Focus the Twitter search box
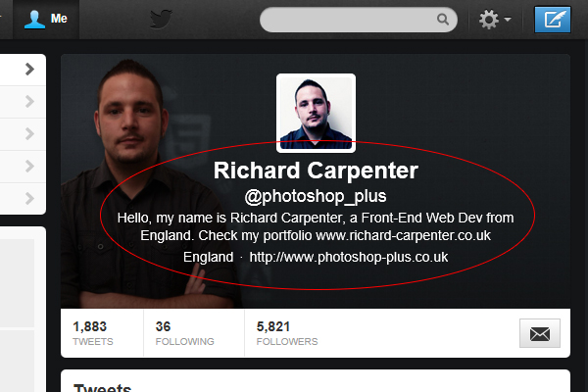Screen dimensions: 588x392 (x=358, y=20)
